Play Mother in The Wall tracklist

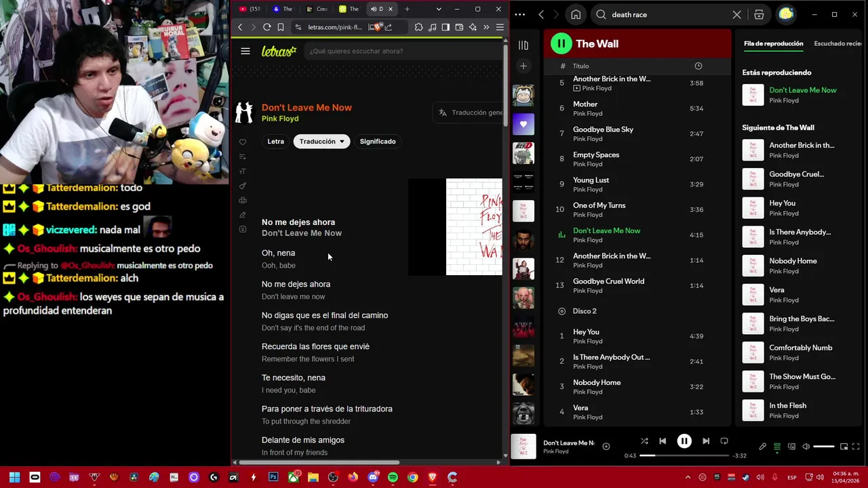coord(638,108)
